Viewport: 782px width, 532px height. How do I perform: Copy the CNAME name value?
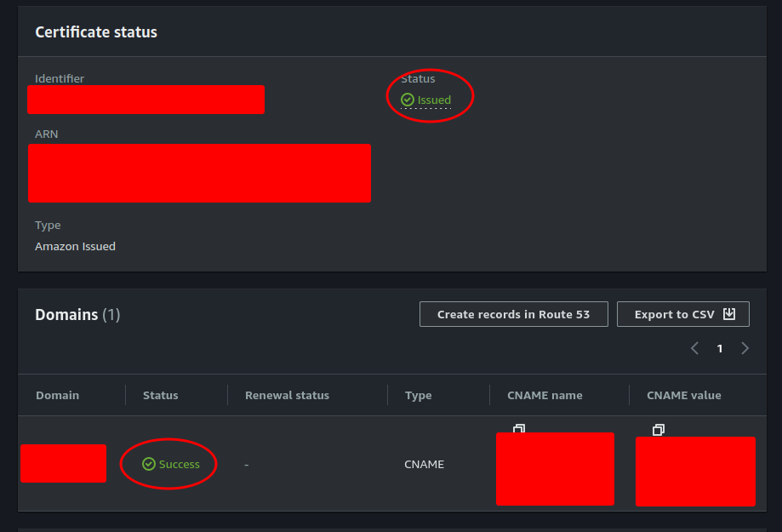click(519, 429)
